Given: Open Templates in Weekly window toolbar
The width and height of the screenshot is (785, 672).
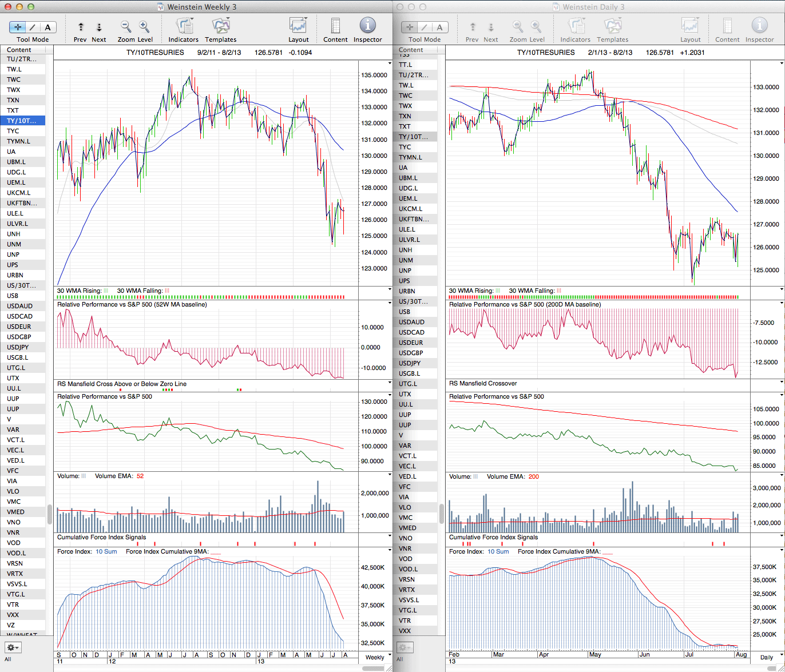Looking at the screenshot, I should [x=220, y=26].
